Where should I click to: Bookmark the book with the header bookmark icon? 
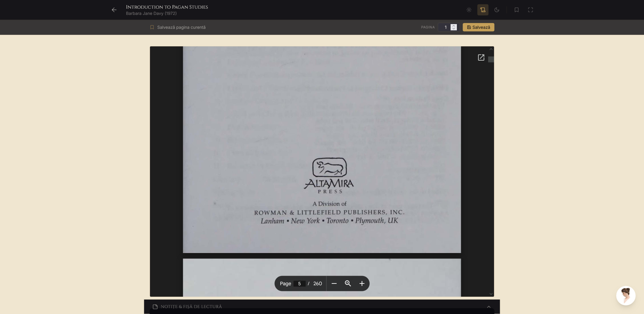(516, 10)
